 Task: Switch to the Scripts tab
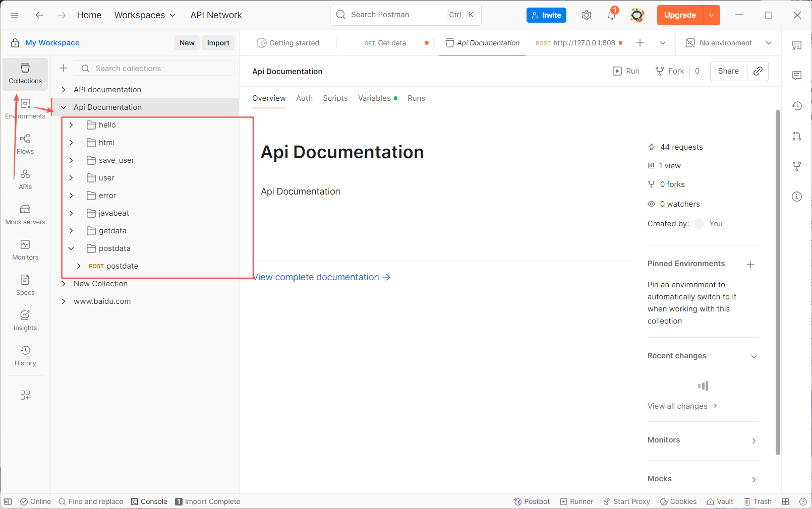(335, 98)
